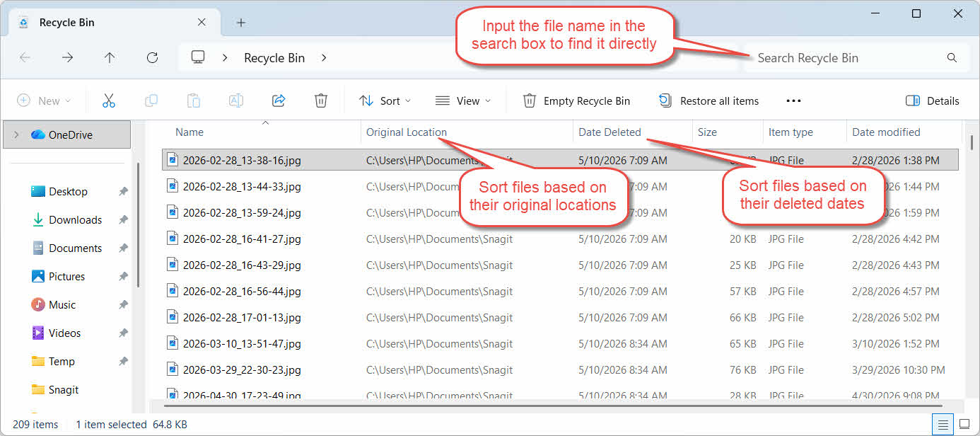980x436 pixels.
Task: Toggle the Details pane
Action: [933, 101]
